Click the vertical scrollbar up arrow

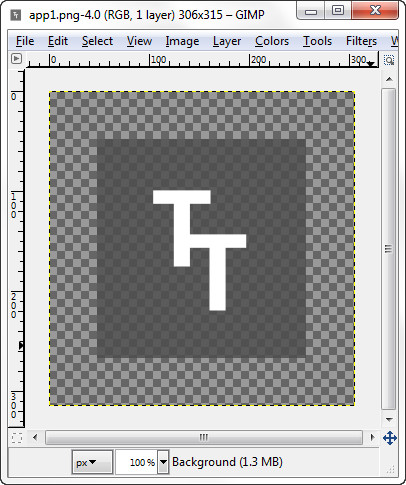[389, 79]
